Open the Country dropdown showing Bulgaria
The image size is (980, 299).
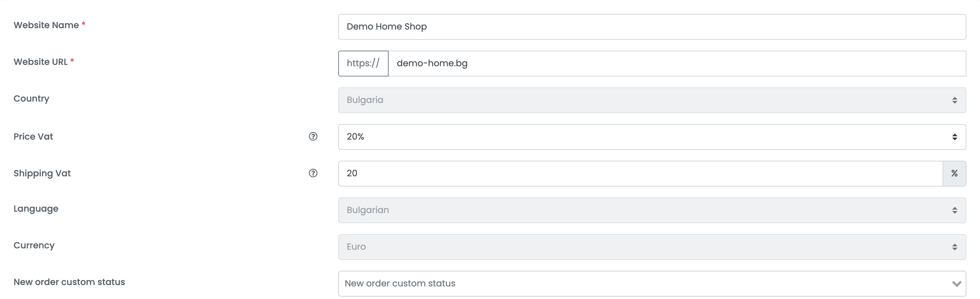[652, 100]
